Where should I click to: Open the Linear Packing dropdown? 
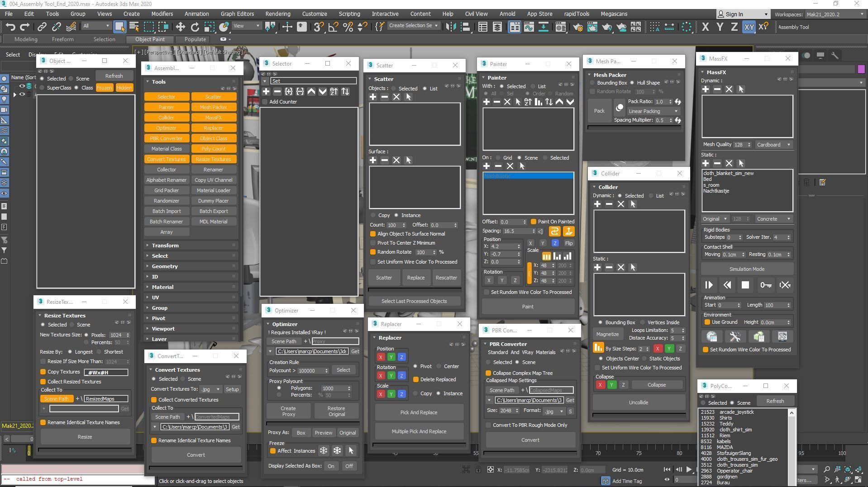tap(653, 111)
